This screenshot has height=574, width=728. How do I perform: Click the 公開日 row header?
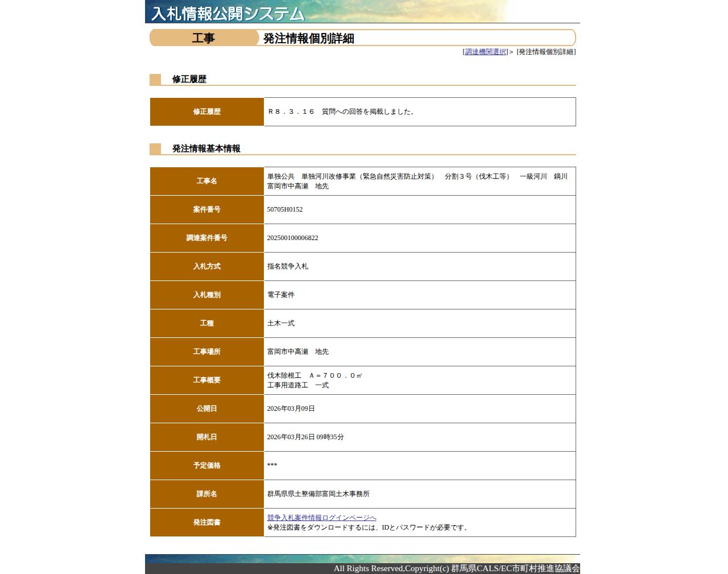pyautogui.click(x=207, y=408)
